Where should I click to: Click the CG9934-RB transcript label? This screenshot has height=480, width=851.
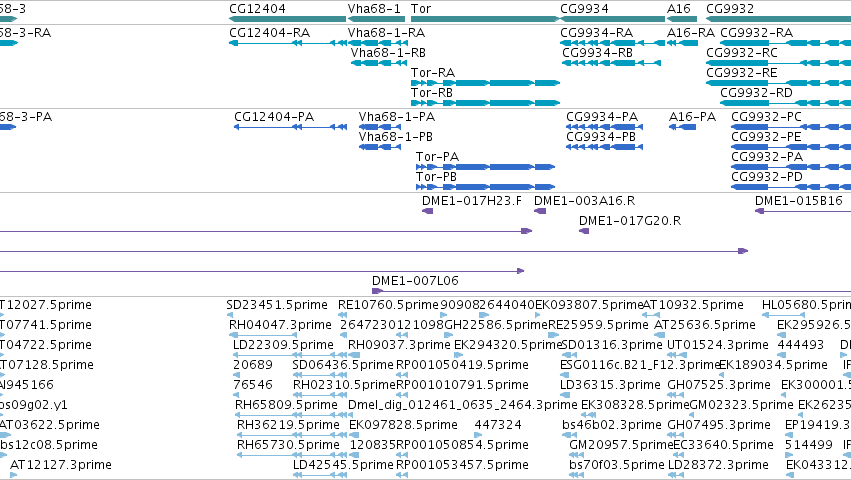(x=598, y=53)
